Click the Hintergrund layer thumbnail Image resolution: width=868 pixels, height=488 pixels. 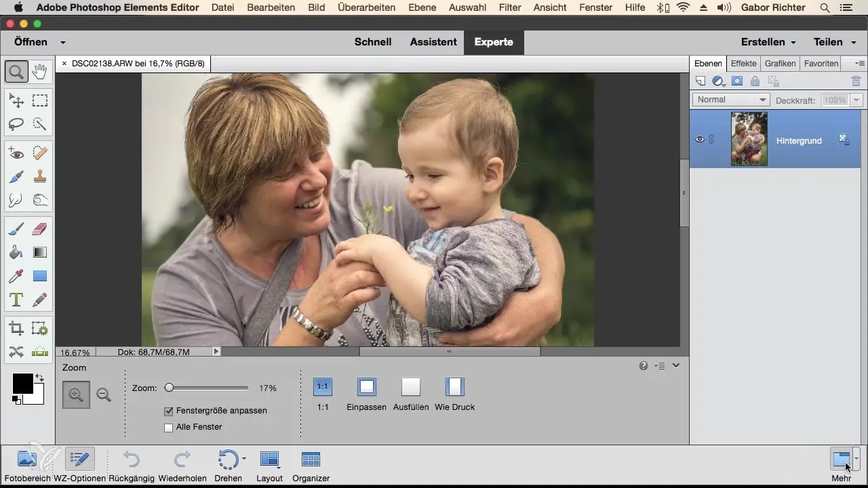[x=749, y=139]
